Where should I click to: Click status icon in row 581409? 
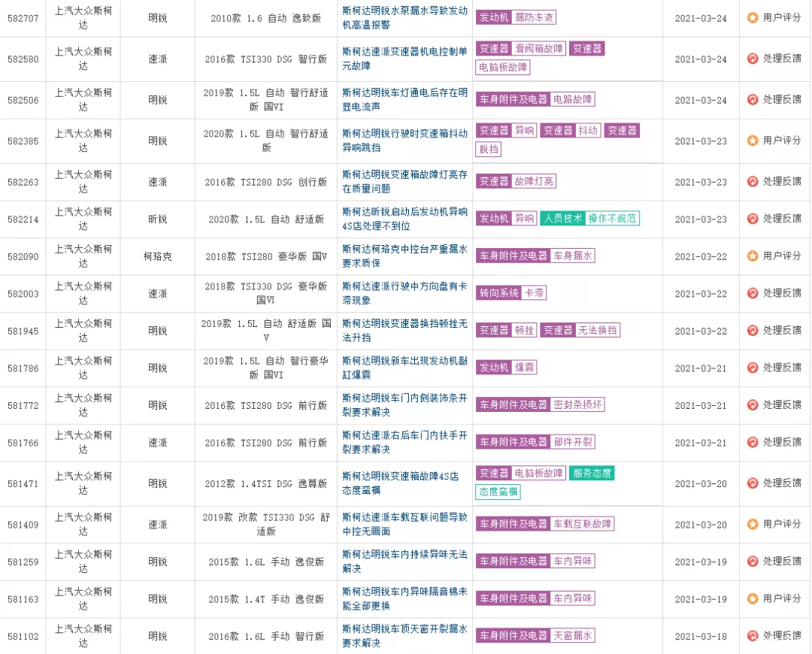click(x=753, y=524)
